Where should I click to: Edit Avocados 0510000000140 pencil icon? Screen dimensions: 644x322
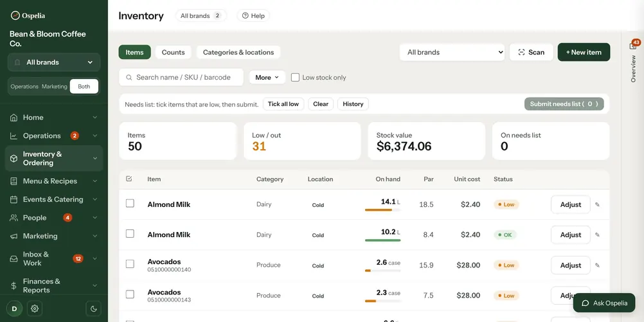pyautogui.click(x=597, y=265)
